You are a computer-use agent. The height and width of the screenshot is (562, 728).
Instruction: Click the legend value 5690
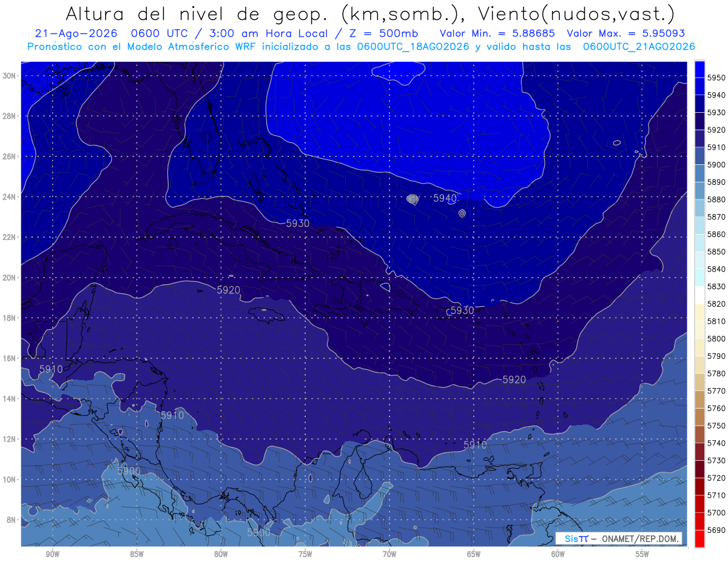tap(716, 530)
